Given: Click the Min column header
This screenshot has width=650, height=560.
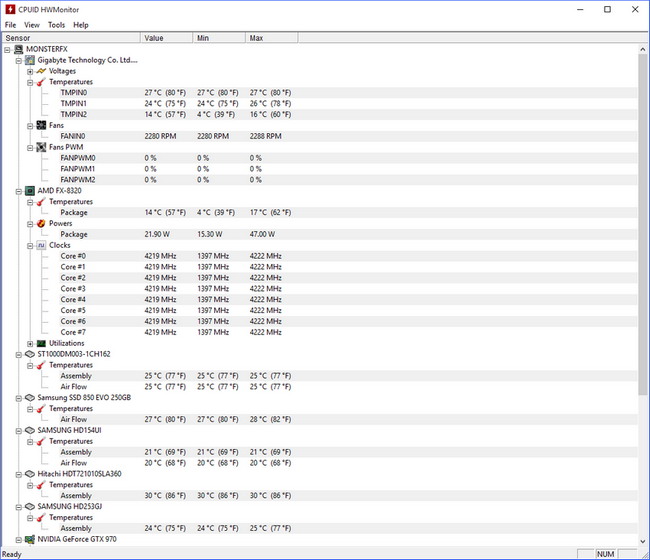Looking at the screenshot, I should pos(219,38).
